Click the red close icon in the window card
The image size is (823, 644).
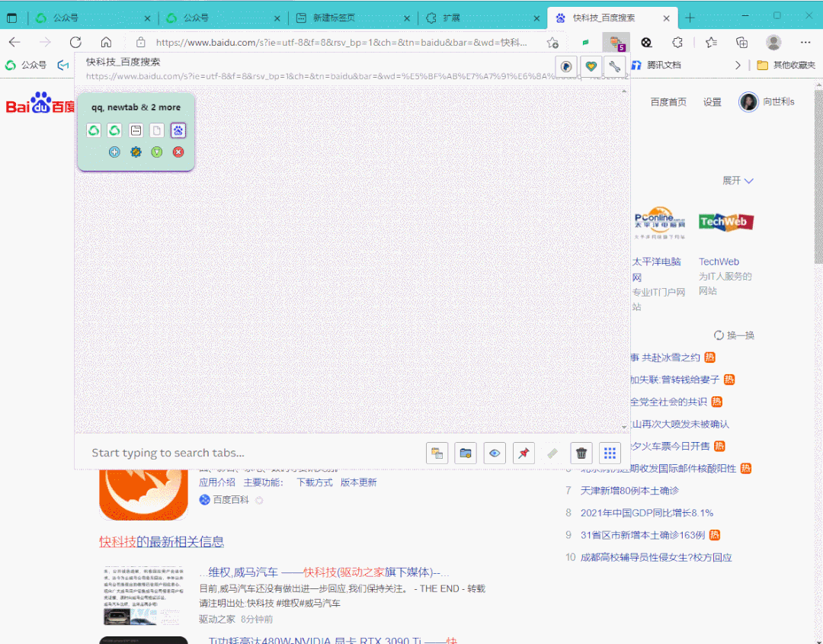click(178, 152)
